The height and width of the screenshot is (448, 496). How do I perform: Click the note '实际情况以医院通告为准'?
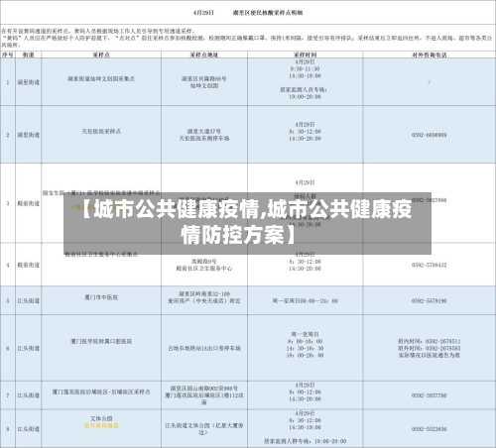point(429,355)
